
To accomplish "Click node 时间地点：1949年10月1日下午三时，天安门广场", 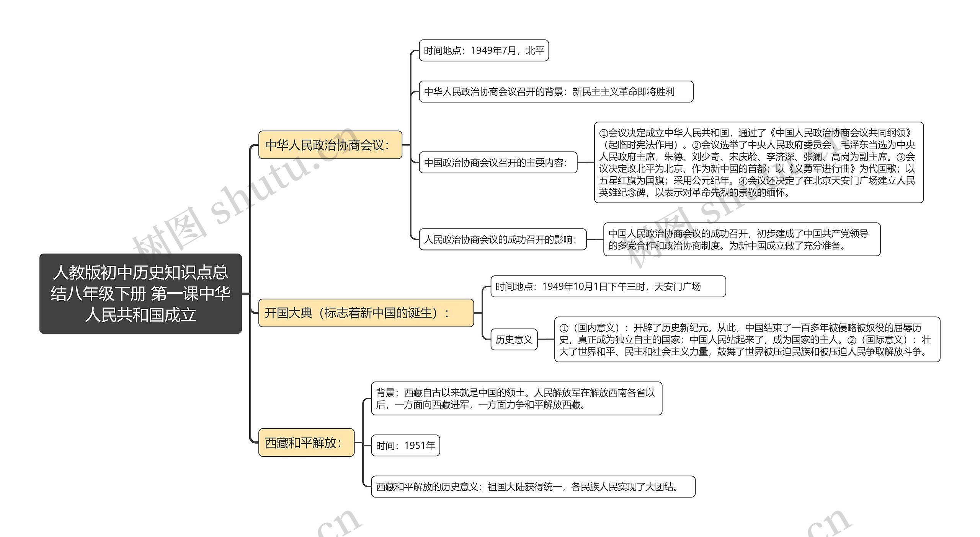I will (x=608, y=286).
